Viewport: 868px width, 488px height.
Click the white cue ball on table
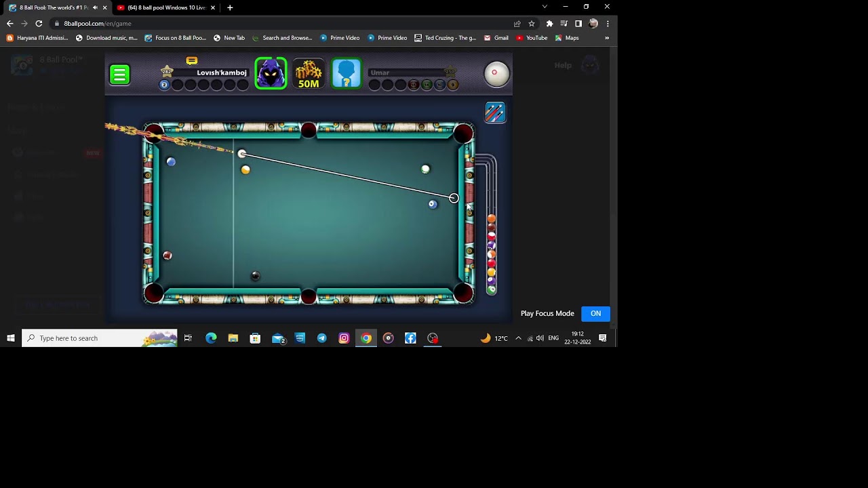(x=242, y=154)
